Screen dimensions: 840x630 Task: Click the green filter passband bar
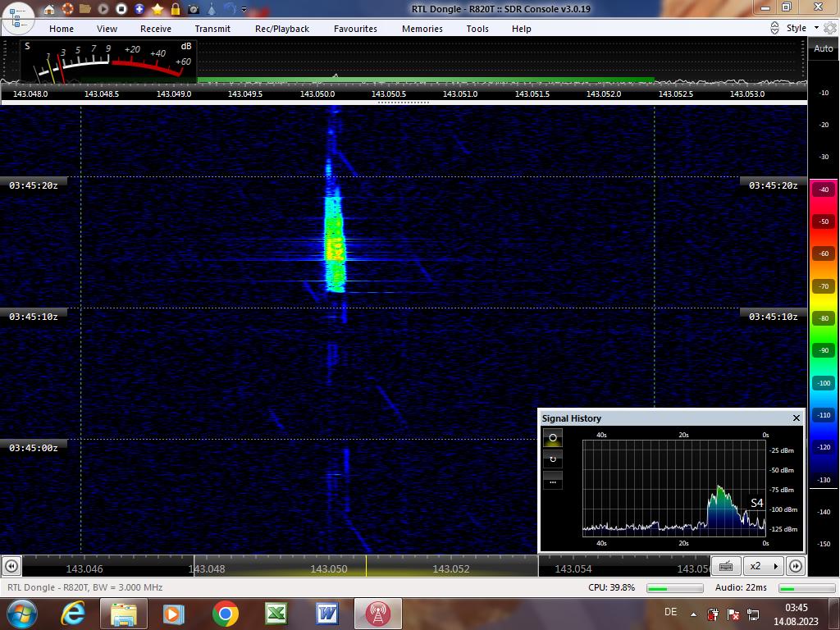[x=426, y=80]
